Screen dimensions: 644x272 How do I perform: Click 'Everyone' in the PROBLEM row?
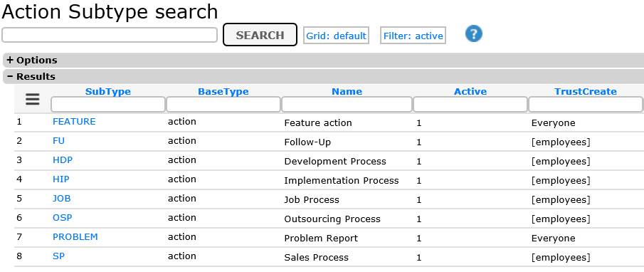[553, 239]
